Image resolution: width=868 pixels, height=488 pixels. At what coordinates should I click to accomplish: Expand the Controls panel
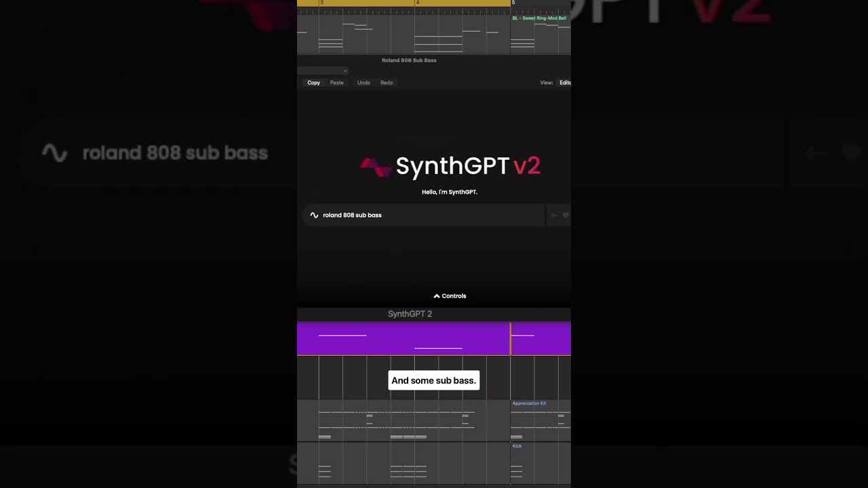[450, 296]
